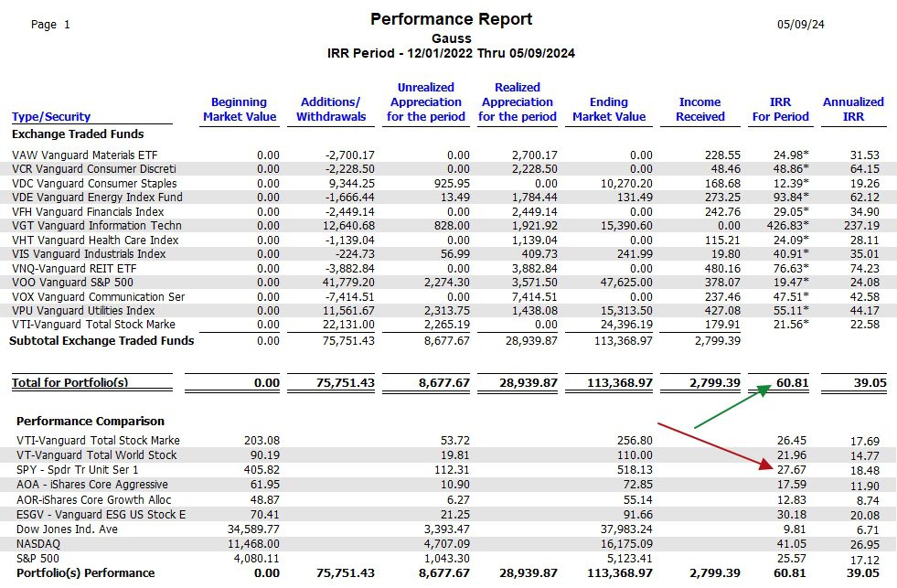Select the SPY - Spdr Tr Unit Ser 1 row
The width and height of the screenshot is (897, 588).
[448, 470]
